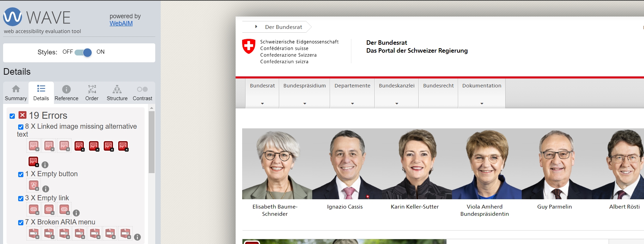This screenshot has width=644, height=244.
Task: Click Albert Rösti name link
Action: [x=624, y=207]
